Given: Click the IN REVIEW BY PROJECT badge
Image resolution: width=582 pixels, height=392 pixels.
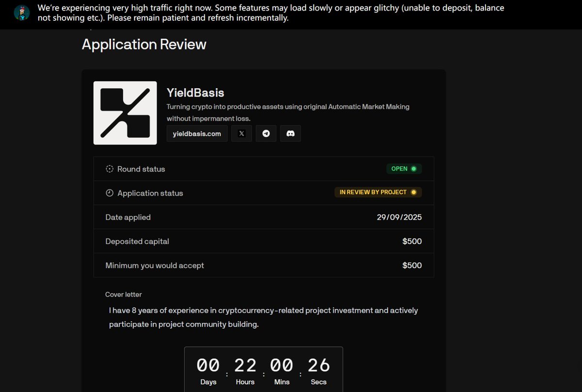Looking at the screenshot, I should coord(378,192).
